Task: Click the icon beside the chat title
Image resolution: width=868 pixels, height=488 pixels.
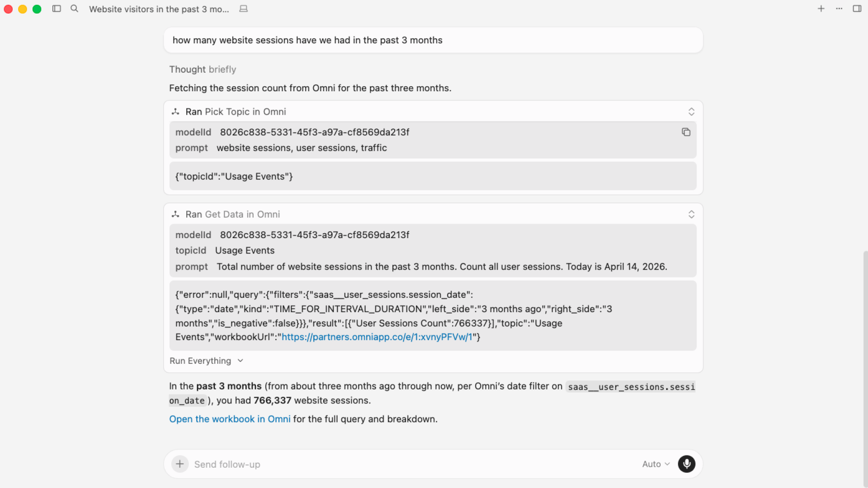Action: [x=243, y=9]
